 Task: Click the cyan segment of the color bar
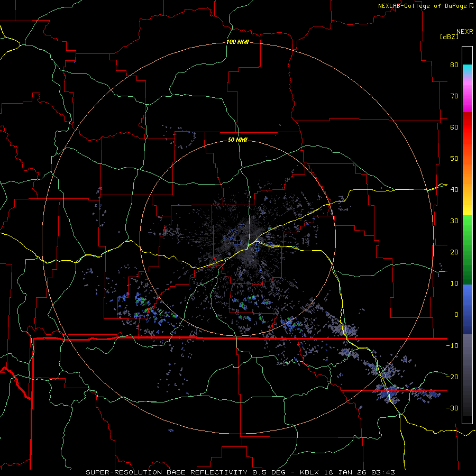[x=467, y=70]
